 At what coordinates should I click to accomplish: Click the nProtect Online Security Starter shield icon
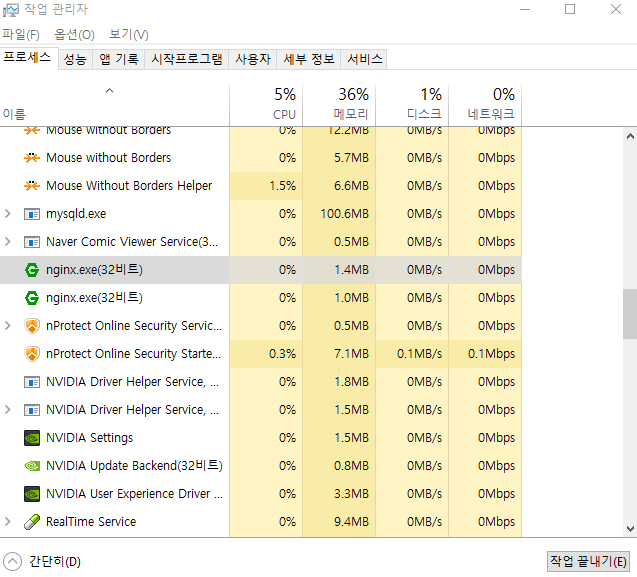click(32, 354)
